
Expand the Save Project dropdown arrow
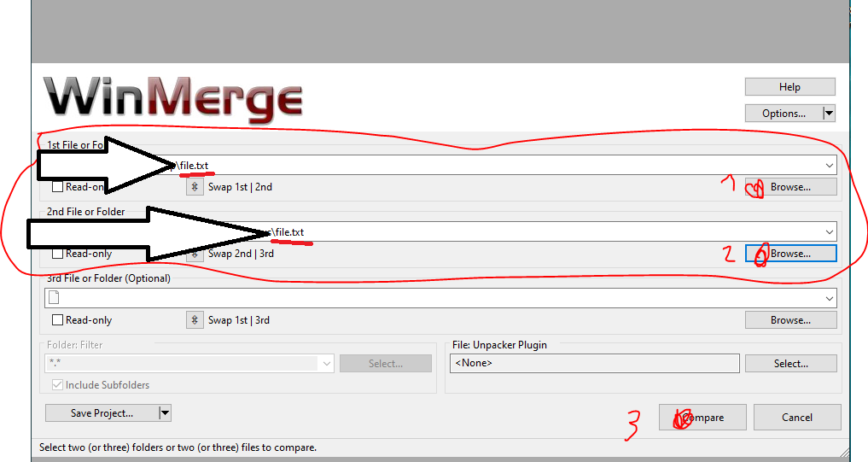(165, 412)
